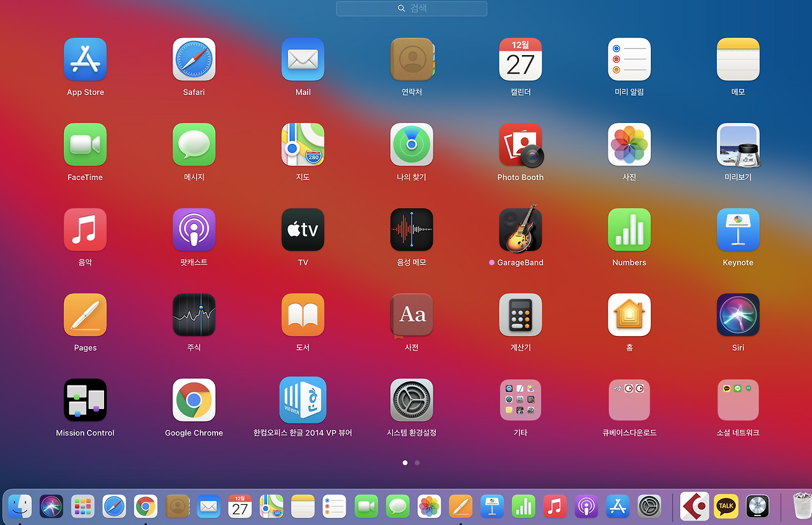Open 시스템 환경설정 in the Launchpad grid

point(412,400)
